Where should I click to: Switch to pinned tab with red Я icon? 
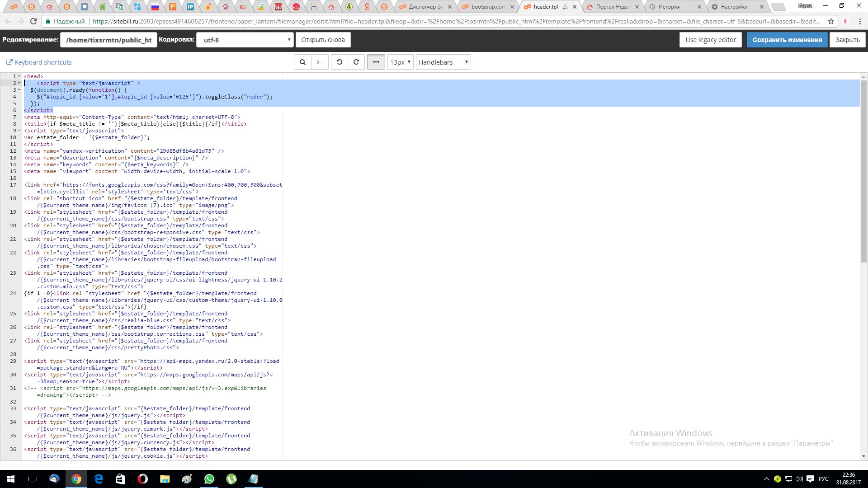click(x=367, y=7)
